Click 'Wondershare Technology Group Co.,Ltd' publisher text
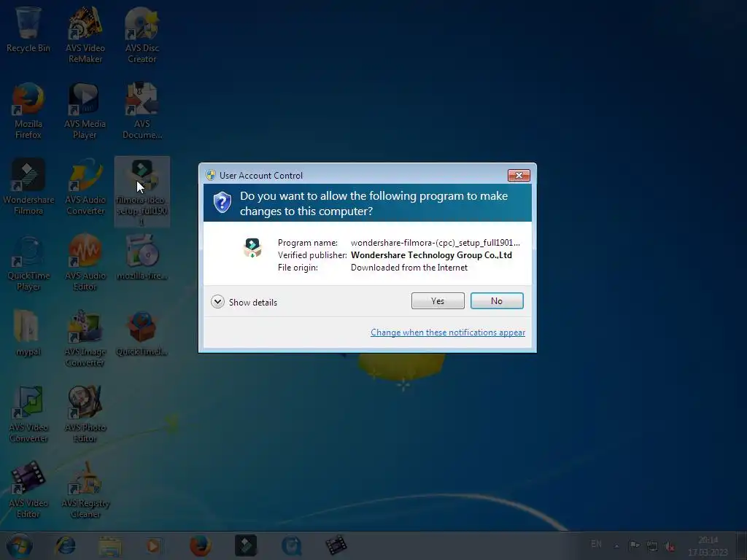747x560 pixels. coord(431,255)
